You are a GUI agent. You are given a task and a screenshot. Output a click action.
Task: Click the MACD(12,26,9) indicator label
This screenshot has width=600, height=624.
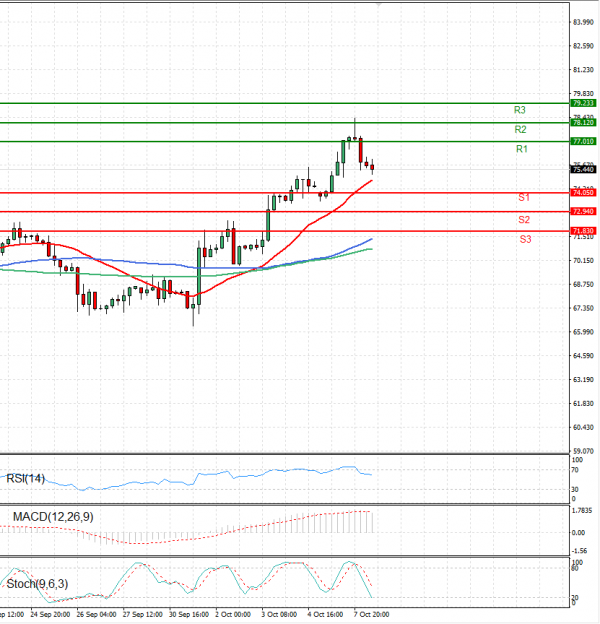coord(53,517)
